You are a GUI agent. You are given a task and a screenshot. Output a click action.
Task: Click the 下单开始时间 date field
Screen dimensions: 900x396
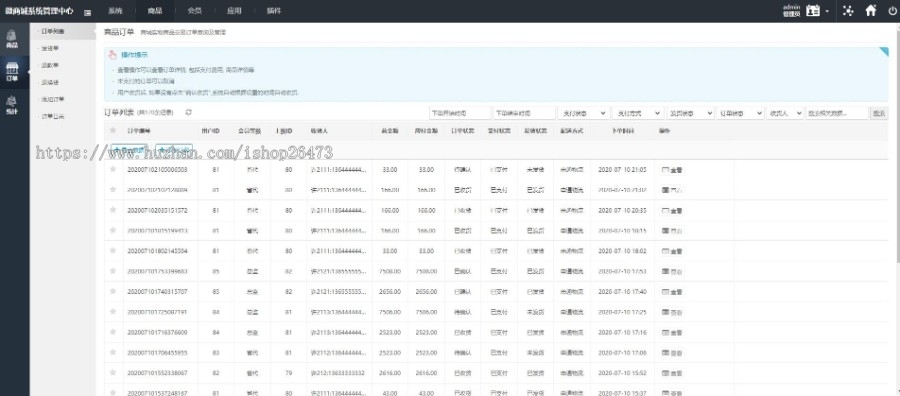460,113
